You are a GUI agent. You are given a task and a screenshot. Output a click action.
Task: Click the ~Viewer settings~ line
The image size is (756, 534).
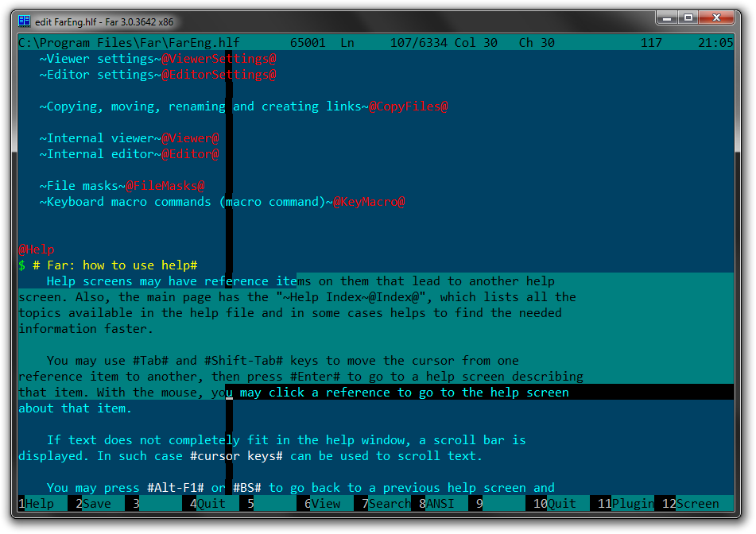(100, 59)
